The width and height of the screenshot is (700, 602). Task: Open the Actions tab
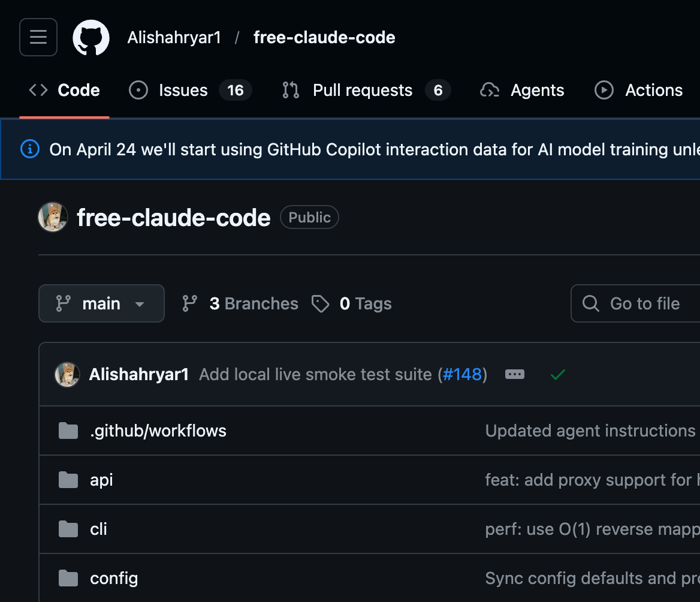(639, 90)
